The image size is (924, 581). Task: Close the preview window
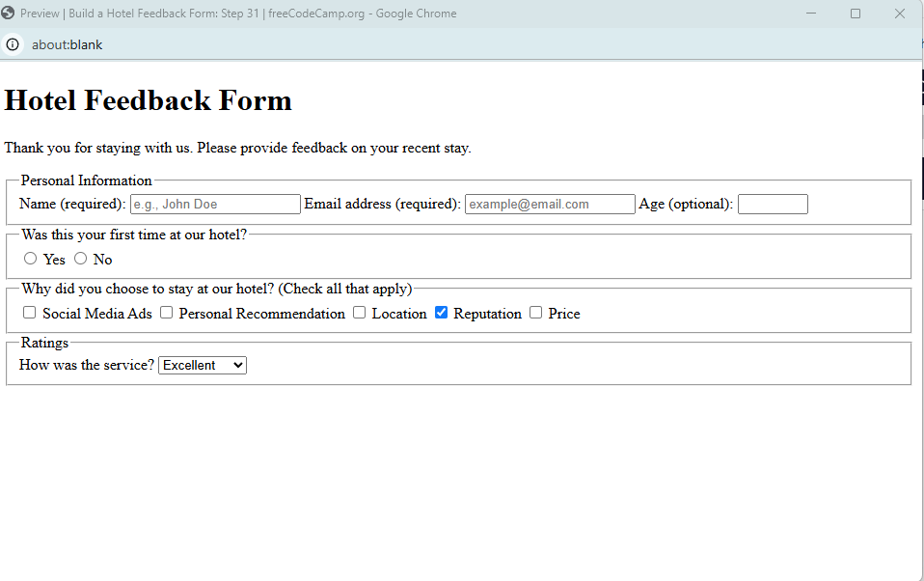(x=900, y=14)
